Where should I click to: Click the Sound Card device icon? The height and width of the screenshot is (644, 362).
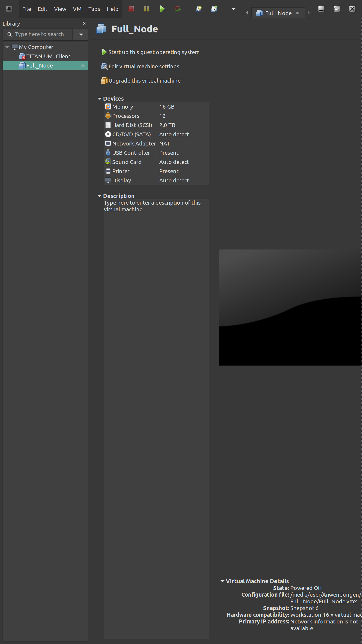(x=108, y=162)
